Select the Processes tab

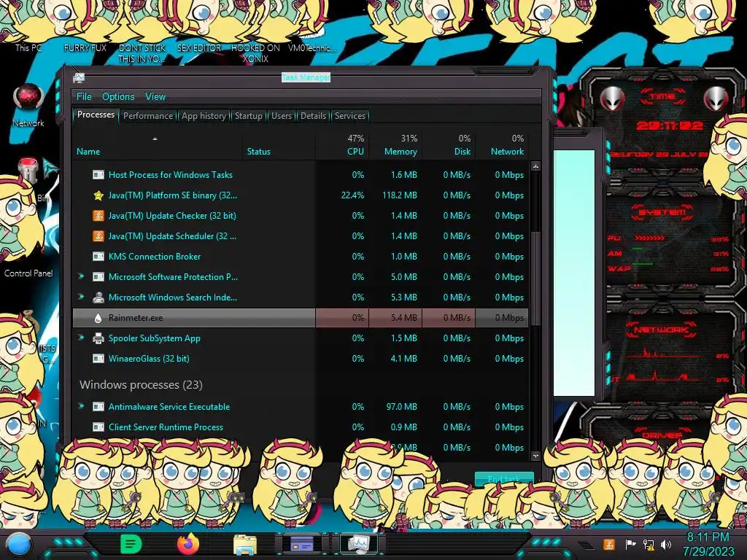tap(96, 114)
